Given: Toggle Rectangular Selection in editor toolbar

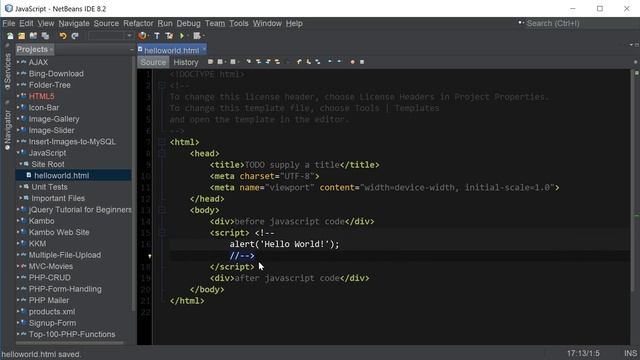Looking at the screenshot, I should pyautogui.click(x=287, y=62).
